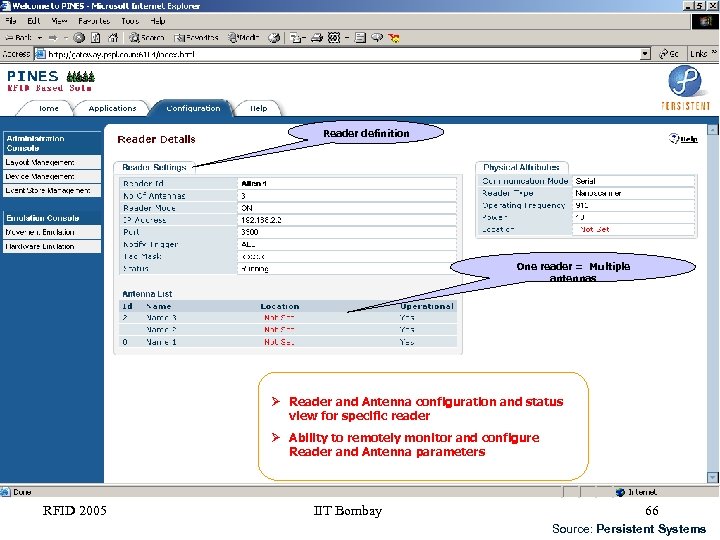720x540 pixels.
Task: Click the help question mark icon
Action: pos(673,138)
